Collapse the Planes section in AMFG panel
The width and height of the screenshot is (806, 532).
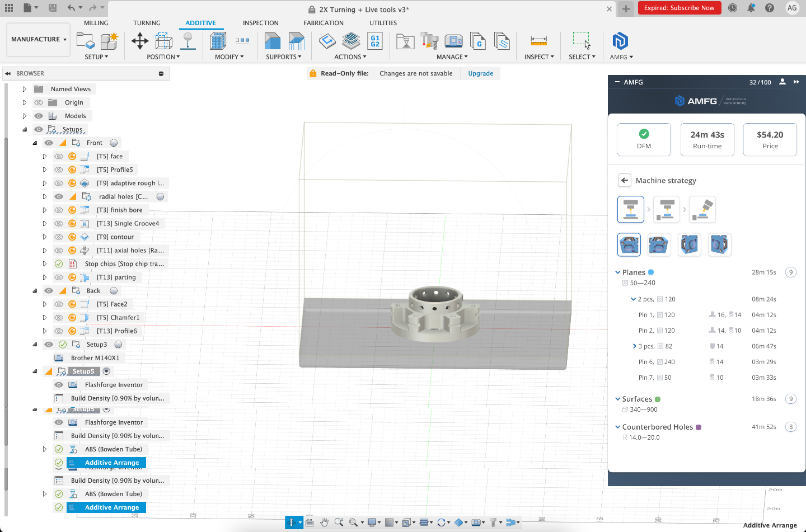tap(618, 272)
